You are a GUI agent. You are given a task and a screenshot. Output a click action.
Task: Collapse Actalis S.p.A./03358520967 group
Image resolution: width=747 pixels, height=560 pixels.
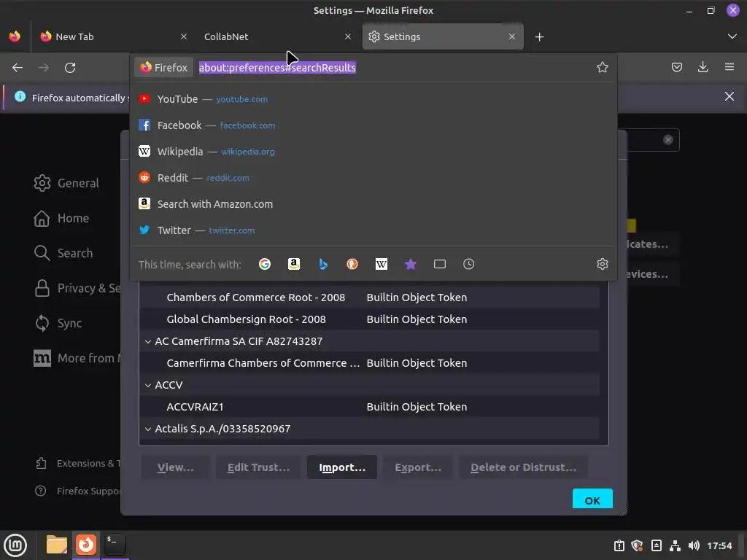147,429
